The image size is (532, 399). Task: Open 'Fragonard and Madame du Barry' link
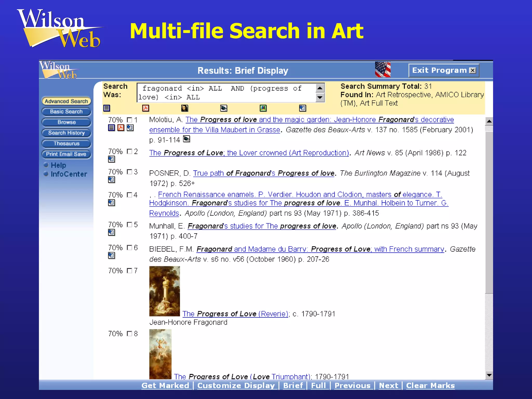[x=320, y=249]
